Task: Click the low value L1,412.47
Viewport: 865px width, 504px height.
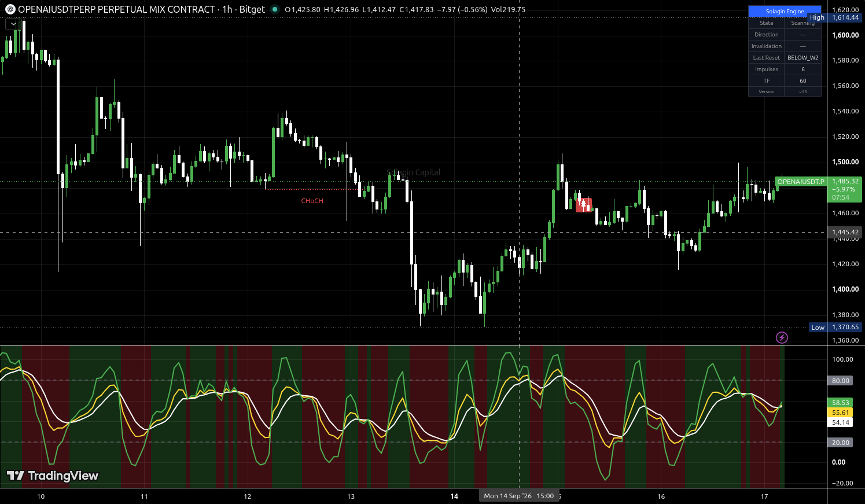Action: click(379, 10)
